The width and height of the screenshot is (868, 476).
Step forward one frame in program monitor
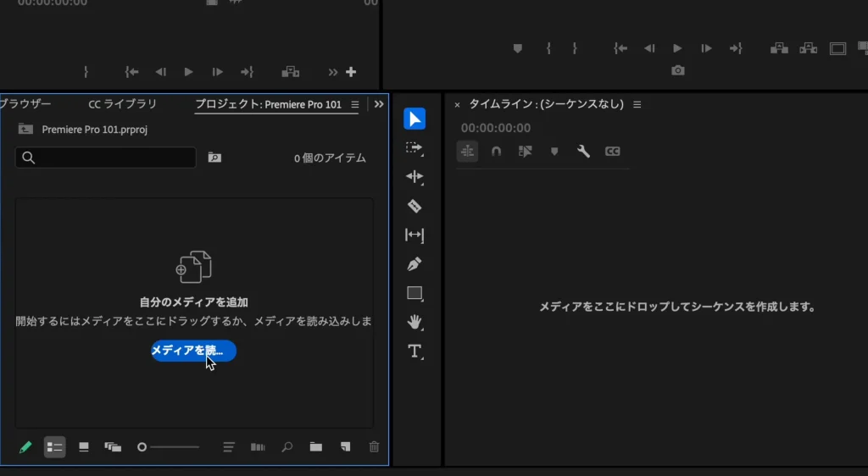(x=706, y=48)
